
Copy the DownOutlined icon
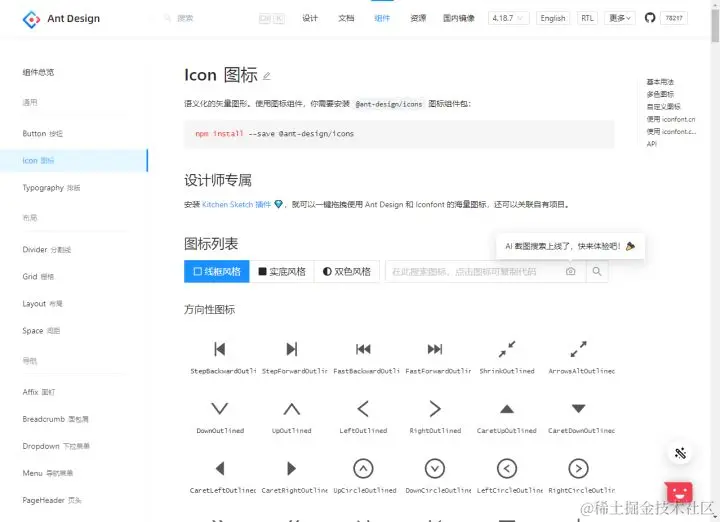pyautogui.click(x=219, y=409)
